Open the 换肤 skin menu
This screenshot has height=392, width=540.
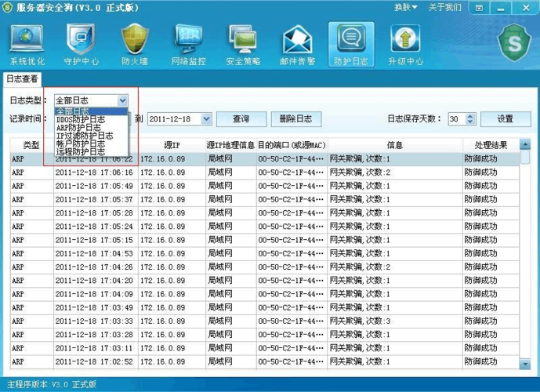click(x=406, y=7)
